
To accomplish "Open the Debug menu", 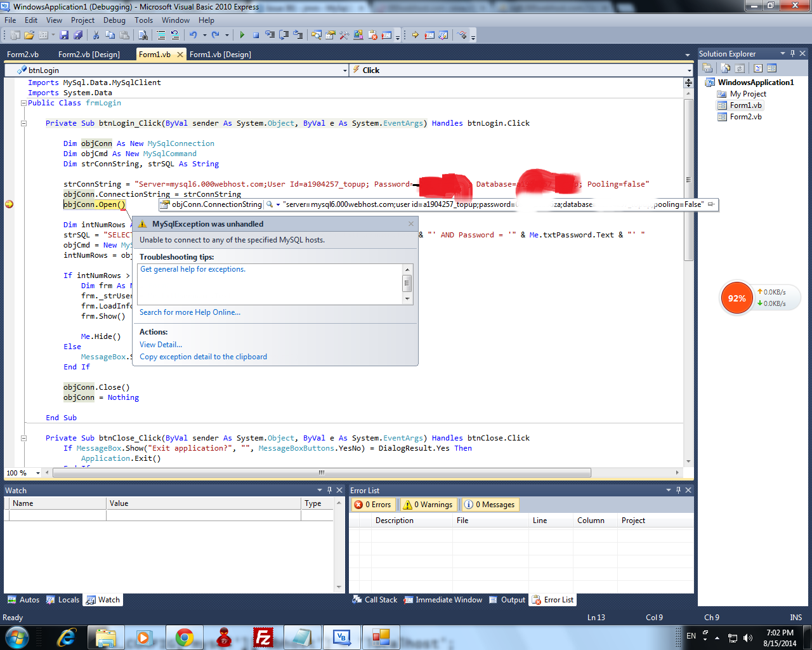I will (114, 20).
